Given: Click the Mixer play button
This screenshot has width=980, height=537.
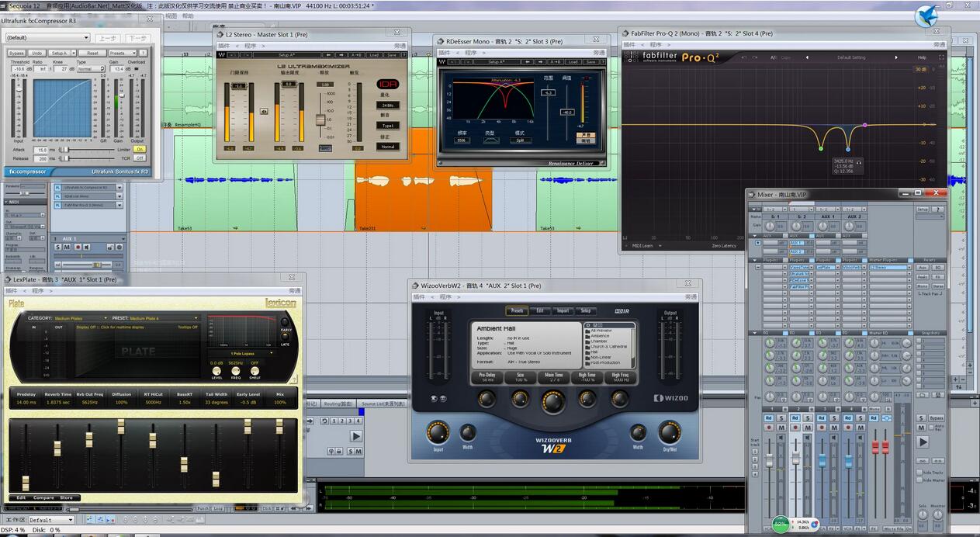Looking at the screenshot, I should click(x=923, y=442).
